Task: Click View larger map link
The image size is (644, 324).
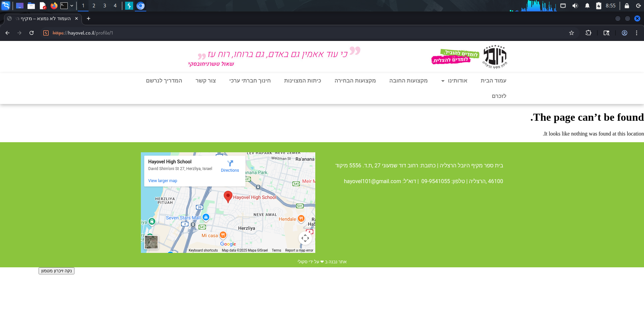Action: coord(163,181)
